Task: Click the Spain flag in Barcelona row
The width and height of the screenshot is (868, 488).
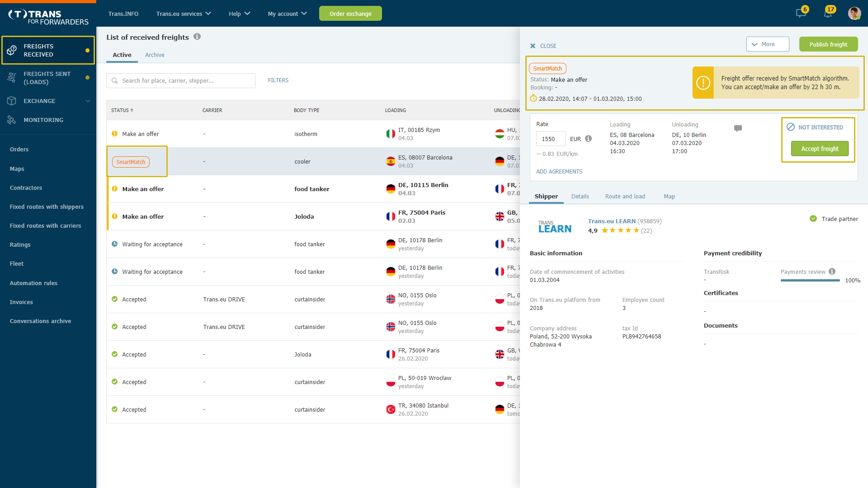Action: (x=391, y=161)
